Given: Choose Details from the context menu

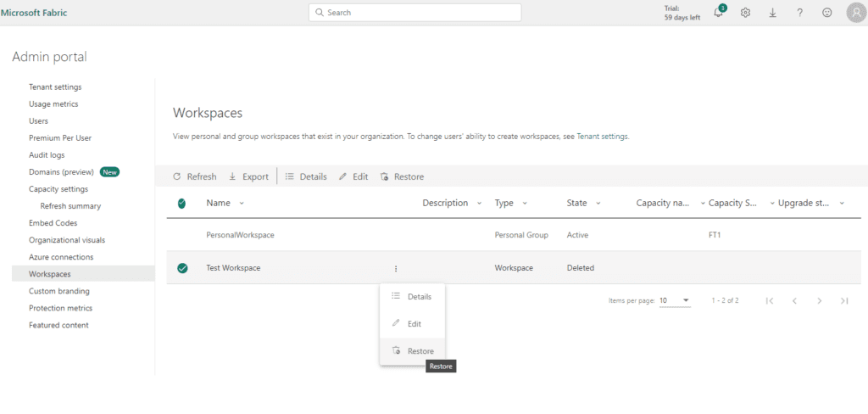Looking at the screenshot, I should tap(412, 297).
